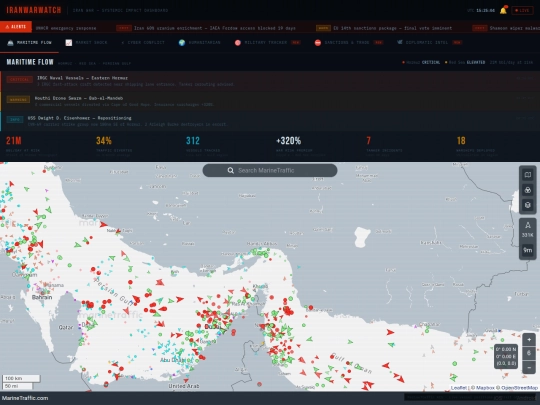This screenshot has width=540, height=405.
Task: Open the Humanitarian tab
Action: [x=200, y=43]
